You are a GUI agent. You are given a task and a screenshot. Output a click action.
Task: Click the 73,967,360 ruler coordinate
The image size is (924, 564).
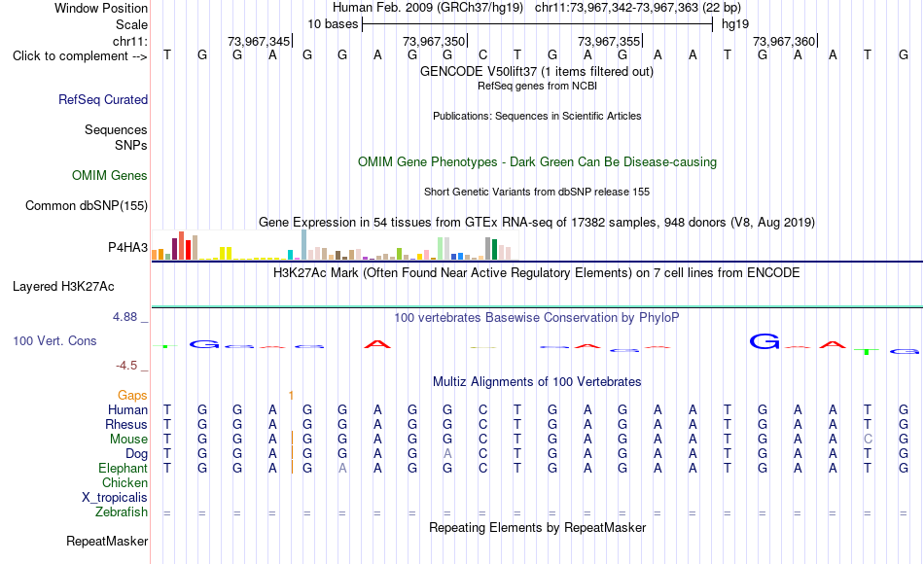click(x=784, y=41)
